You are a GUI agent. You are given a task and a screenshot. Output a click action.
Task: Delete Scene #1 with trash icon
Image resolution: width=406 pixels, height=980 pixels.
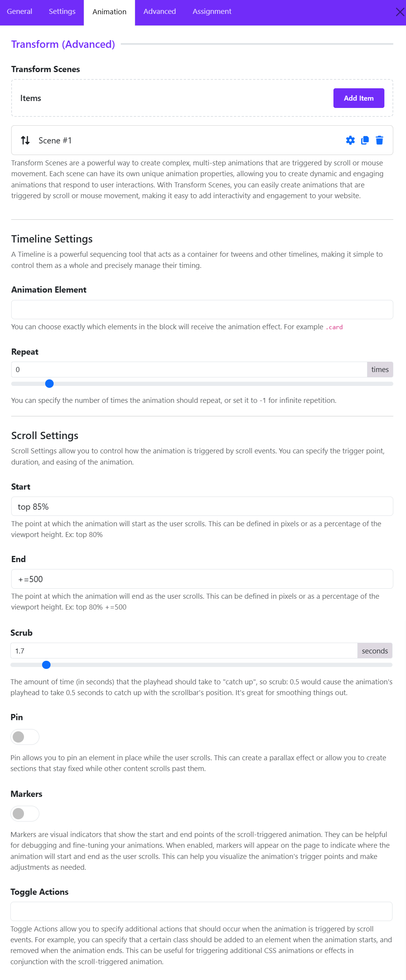(379, 140)
